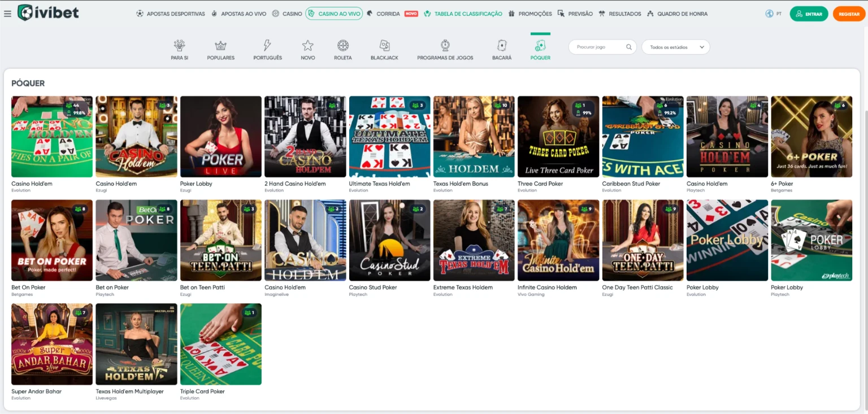Open the hamburger menu

coord(8,14)
